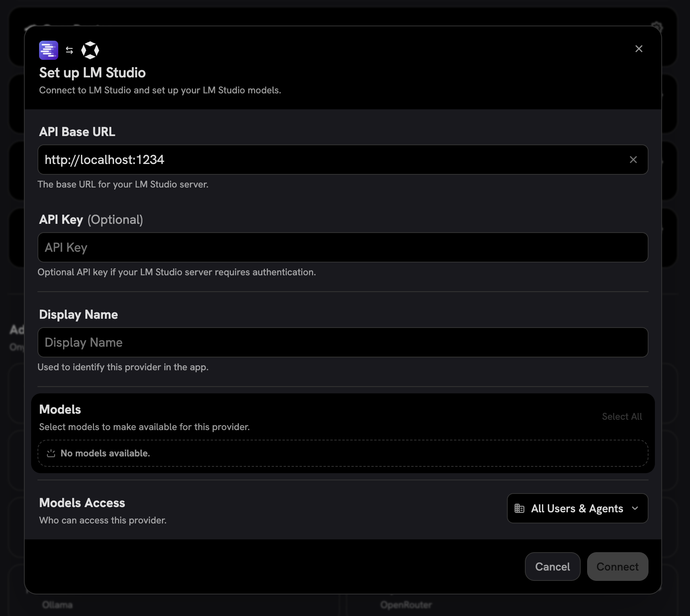Click the purple LM Studio logo icon
This screenshot has height=616, width=690.
[x=48, y=50]
